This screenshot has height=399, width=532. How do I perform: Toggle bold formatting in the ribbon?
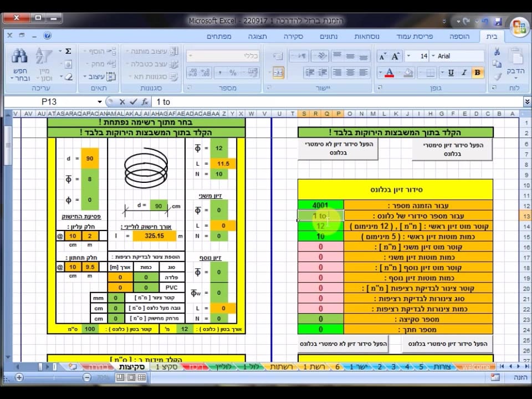coord(477,73)
